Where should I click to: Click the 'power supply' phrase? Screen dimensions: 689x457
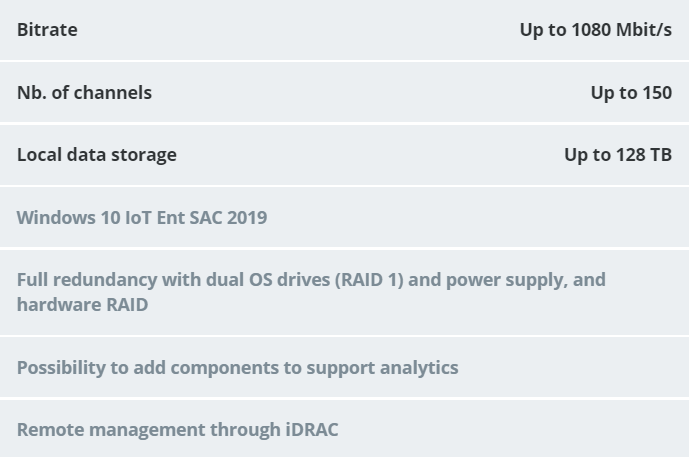tap(504, 279)
